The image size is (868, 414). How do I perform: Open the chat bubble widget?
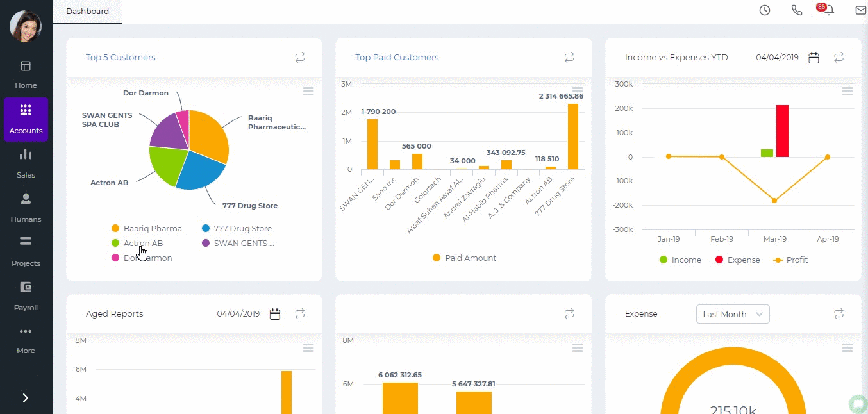(857, 404)
